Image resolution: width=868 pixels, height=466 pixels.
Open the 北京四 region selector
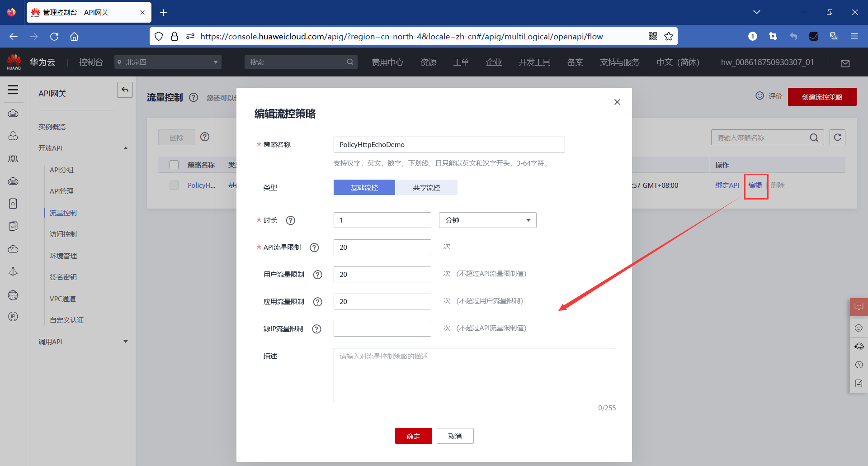click(x=168, y=62)
